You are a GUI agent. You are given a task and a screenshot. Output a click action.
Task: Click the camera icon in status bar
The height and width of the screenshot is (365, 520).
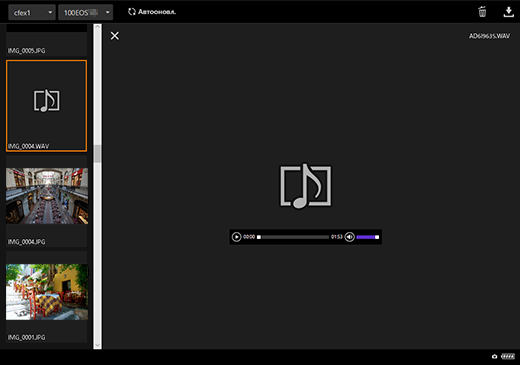pyautogui.click(x=494, y=356)
